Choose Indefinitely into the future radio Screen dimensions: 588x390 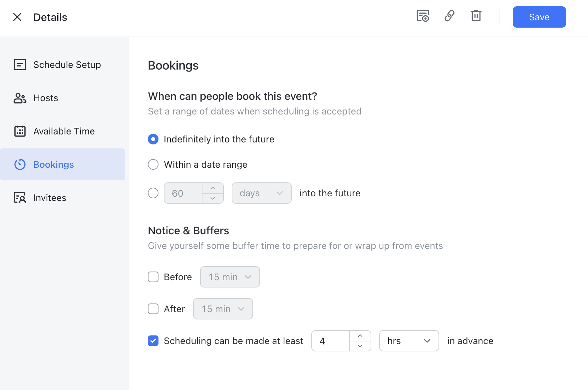click(x=153, y=139)
